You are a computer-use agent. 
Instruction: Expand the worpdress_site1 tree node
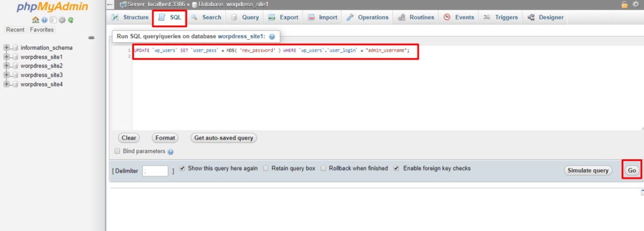6,57
